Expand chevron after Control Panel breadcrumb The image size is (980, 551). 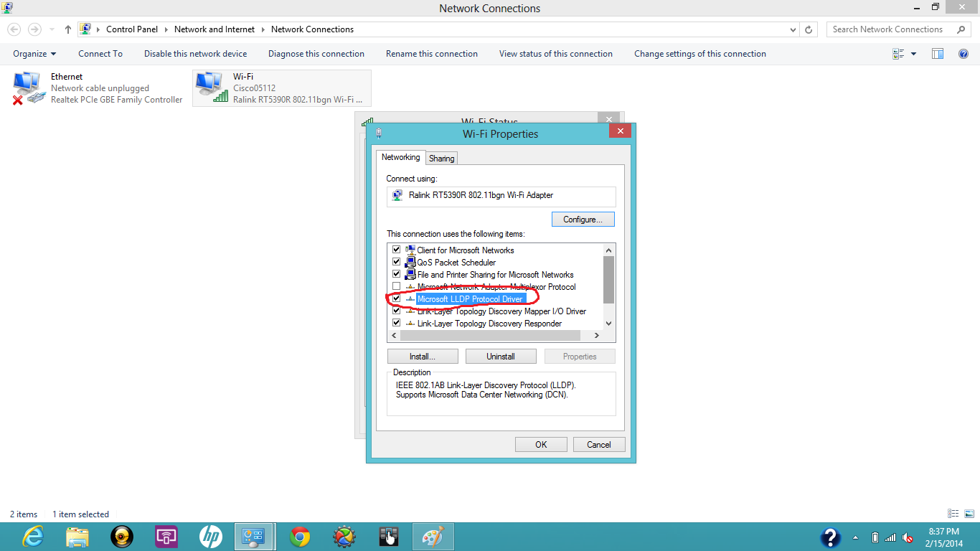(166, 29)
